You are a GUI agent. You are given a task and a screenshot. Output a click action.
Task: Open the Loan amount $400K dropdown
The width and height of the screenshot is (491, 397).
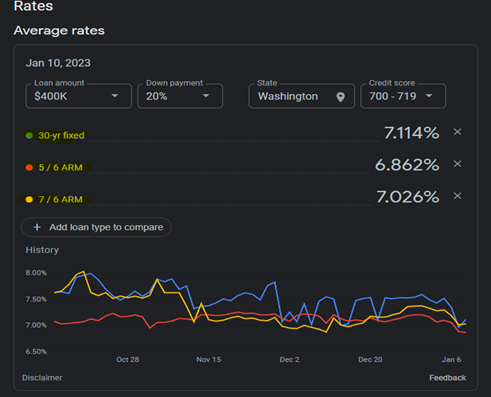(79, 96)
